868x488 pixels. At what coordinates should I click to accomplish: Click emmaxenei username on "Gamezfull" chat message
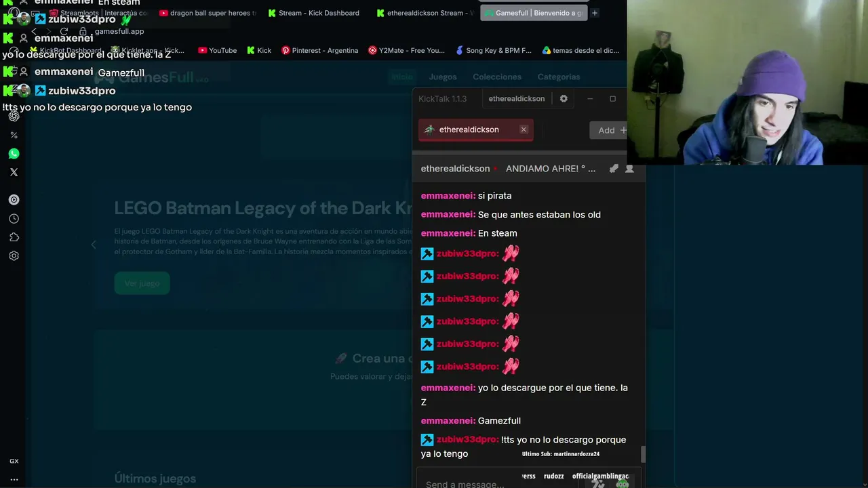[448, 421]
